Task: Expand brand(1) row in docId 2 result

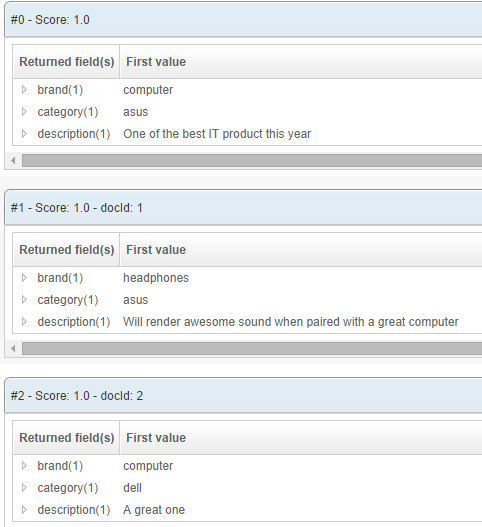Action: [24, 465]
